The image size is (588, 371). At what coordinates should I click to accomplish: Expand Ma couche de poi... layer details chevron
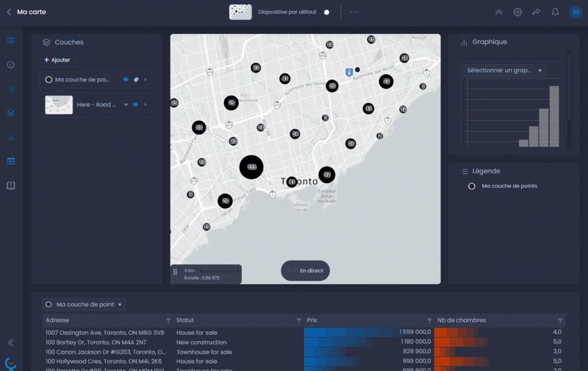[x=145, y=79]
